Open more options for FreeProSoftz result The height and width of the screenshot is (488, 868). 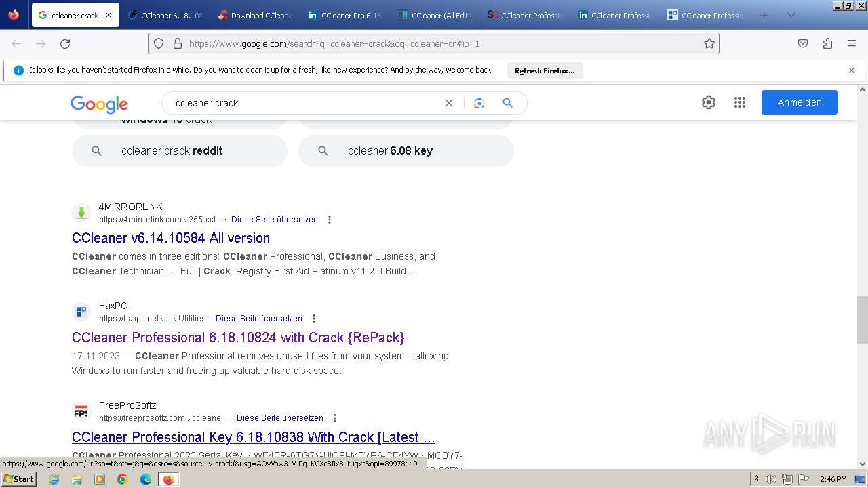pos(335,418)
